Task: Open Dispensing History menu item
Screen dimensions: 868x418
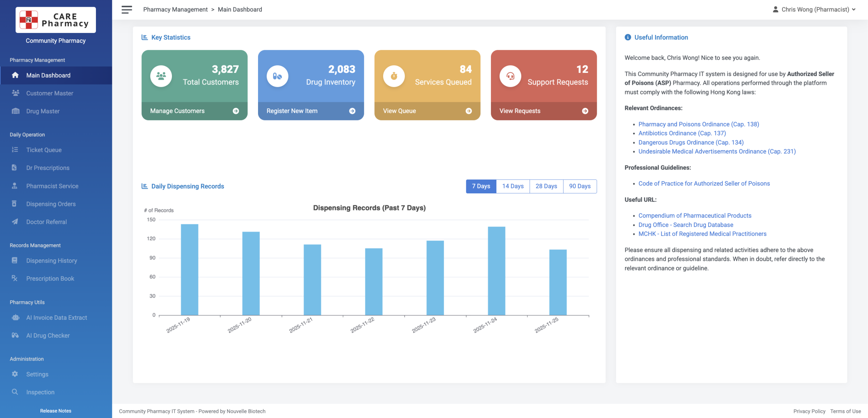Action: 52,261
